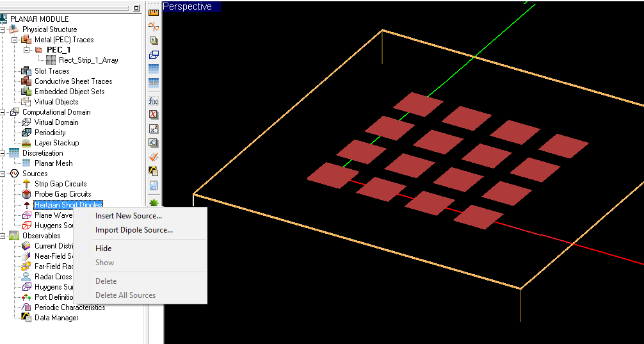Collapse the Computational Domain node
Screen dimensions: 644x344
click(3, 112)
